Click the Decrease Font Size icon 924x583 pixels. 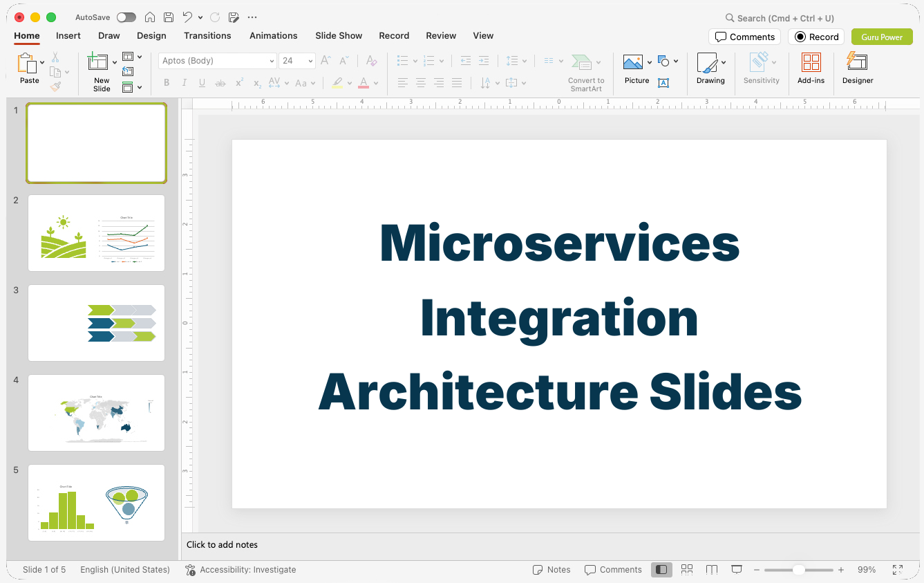pos(343,61)
